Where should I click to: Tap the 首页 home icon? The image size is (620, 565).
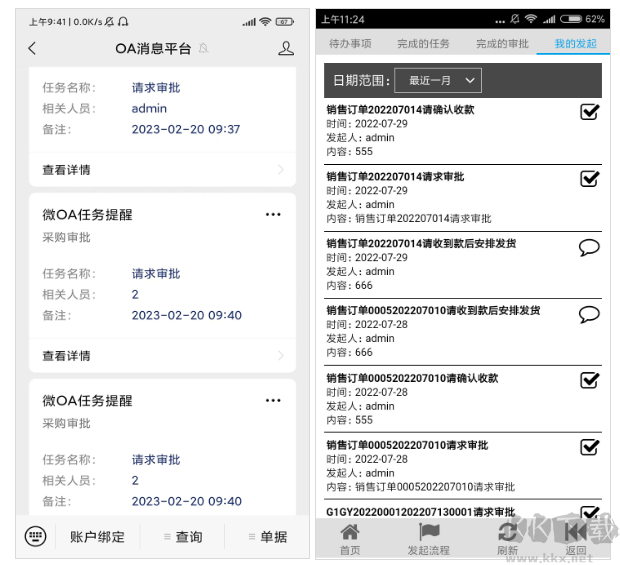(x=350, y=532)
